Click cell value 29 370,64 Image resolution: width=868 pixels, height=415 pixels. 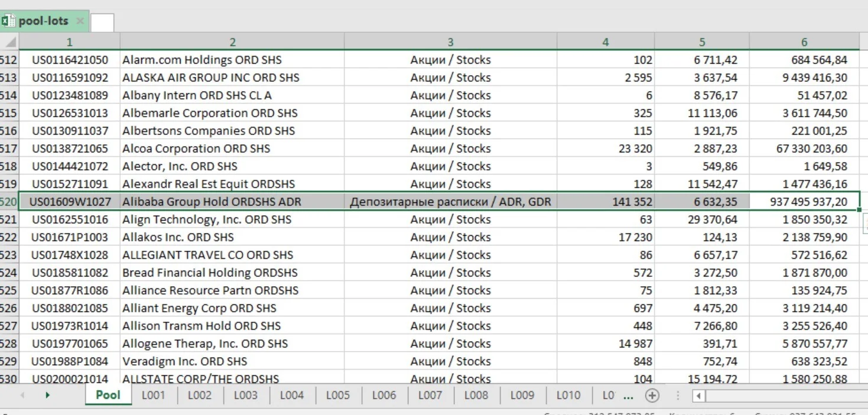pyautogui.click(x=702, y=219)
